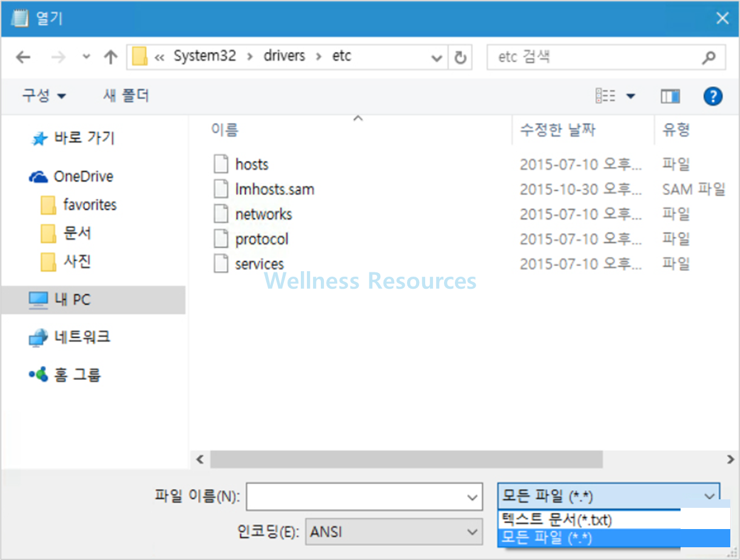Close the 열기 dialog
740x560 pixels.
[722, 18]
